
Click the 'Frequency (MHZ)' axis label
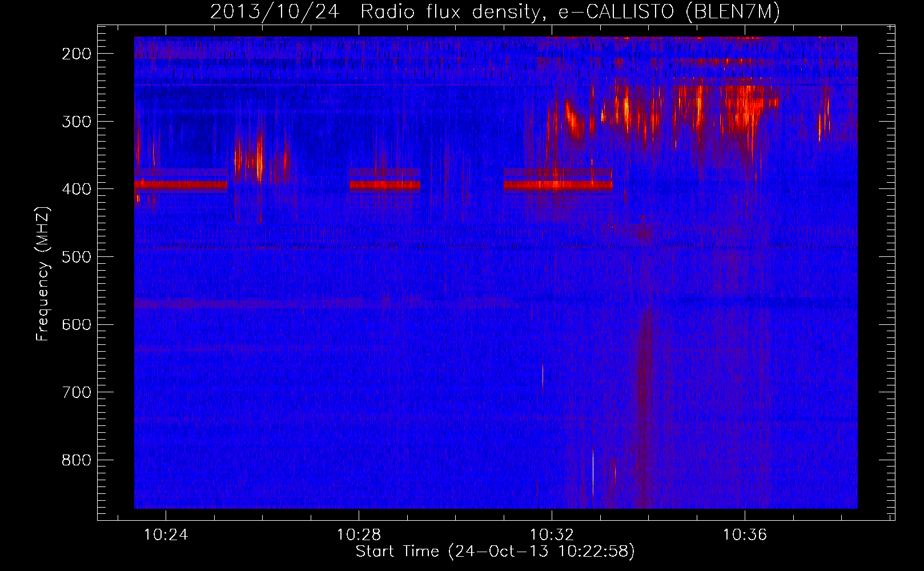coord(43,274)
